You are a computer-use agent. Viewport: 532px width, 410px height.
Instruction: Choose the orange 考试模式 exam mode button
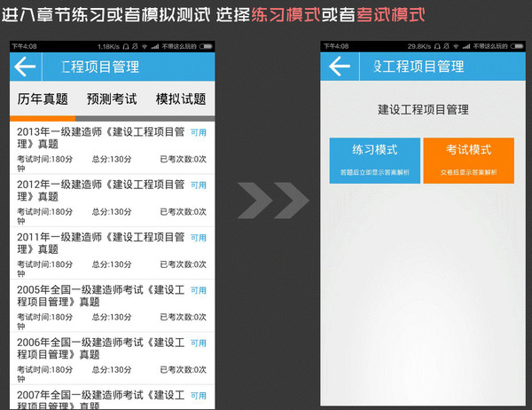pyautogui.click(x=468, y=160)
